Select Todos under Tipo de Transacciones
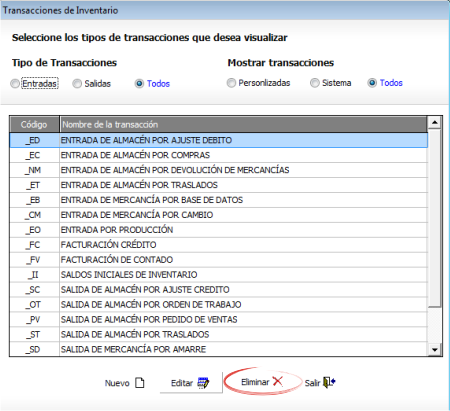 (x=139, y=83)
